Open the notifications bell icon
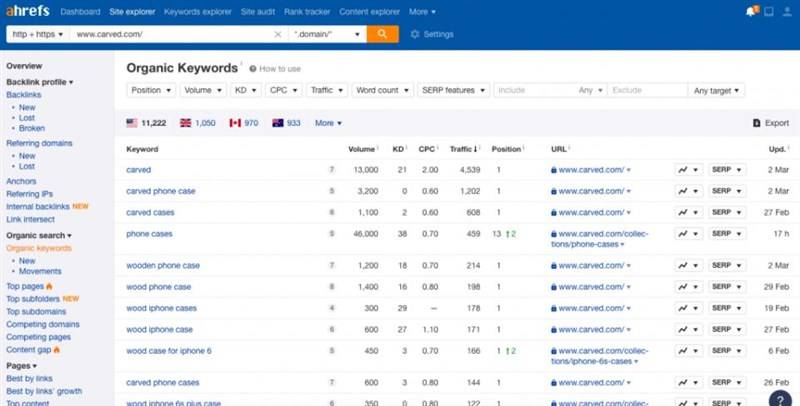Image resolution: width=800 pixels, height=406 pixels. pyautogui.click(x=751, y=12)
